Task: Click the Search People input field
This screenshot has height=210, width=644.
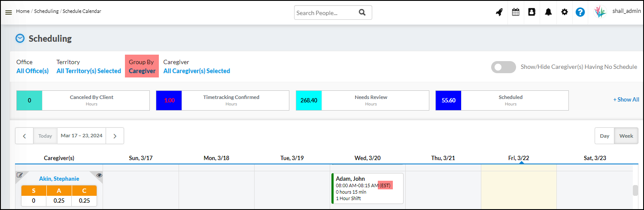Action: pos(325,13)
